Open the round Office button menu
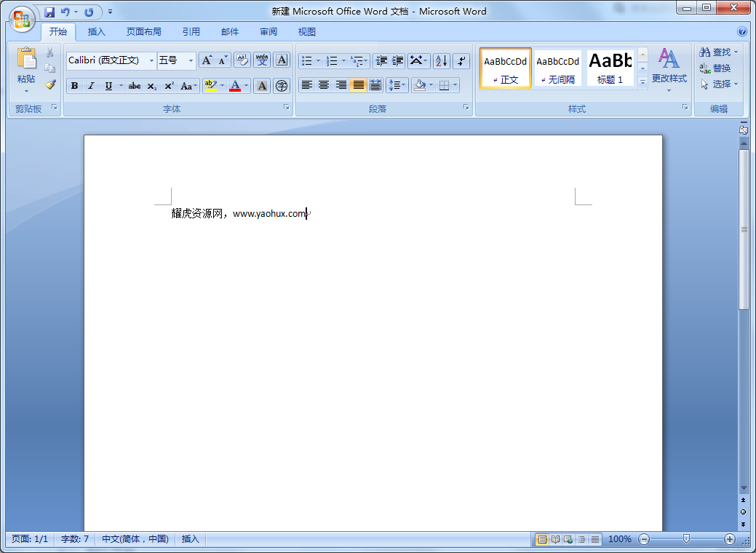 coord(22,18)
